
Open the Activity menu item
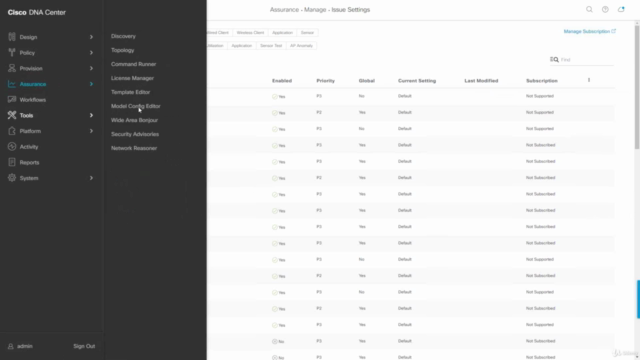(x=29, y=147)
